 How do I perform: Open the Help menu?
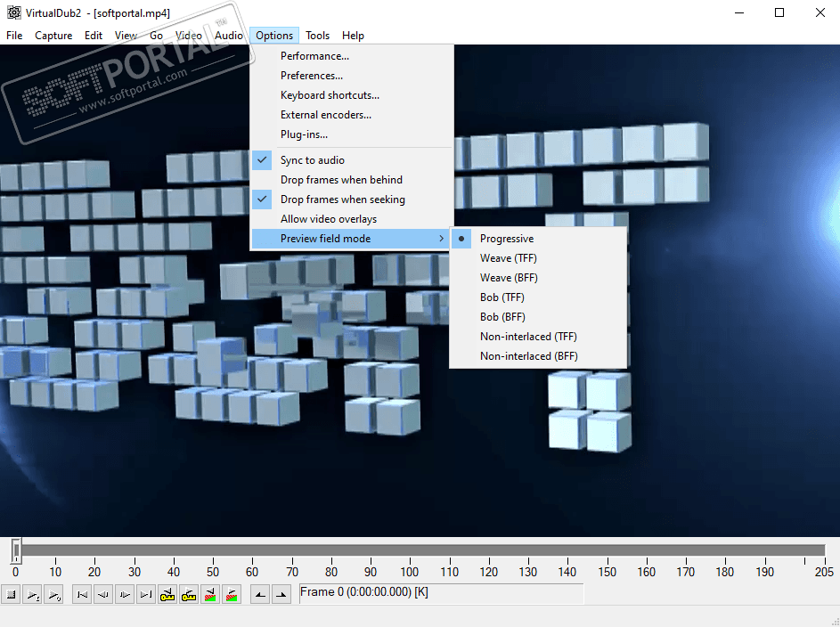[x=353, y=36]
